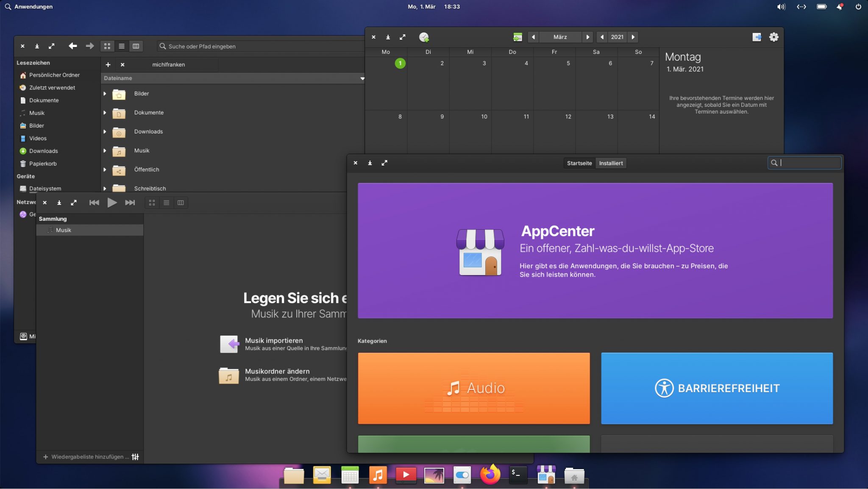Select day 5 in Calendar grid
This screenshot has height=489, width=868.
554,83
